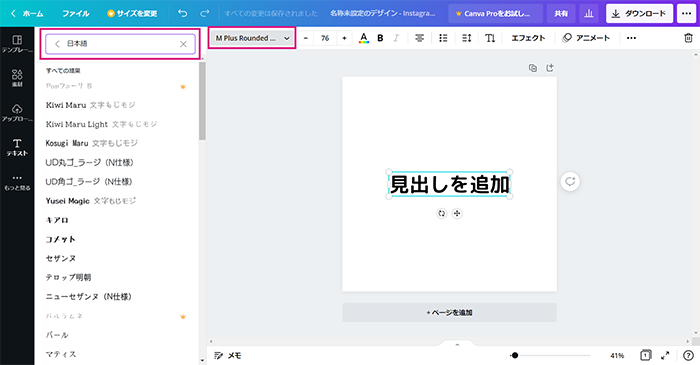Select the マティス font
700x365 pixels.
[x=61, y=354]
